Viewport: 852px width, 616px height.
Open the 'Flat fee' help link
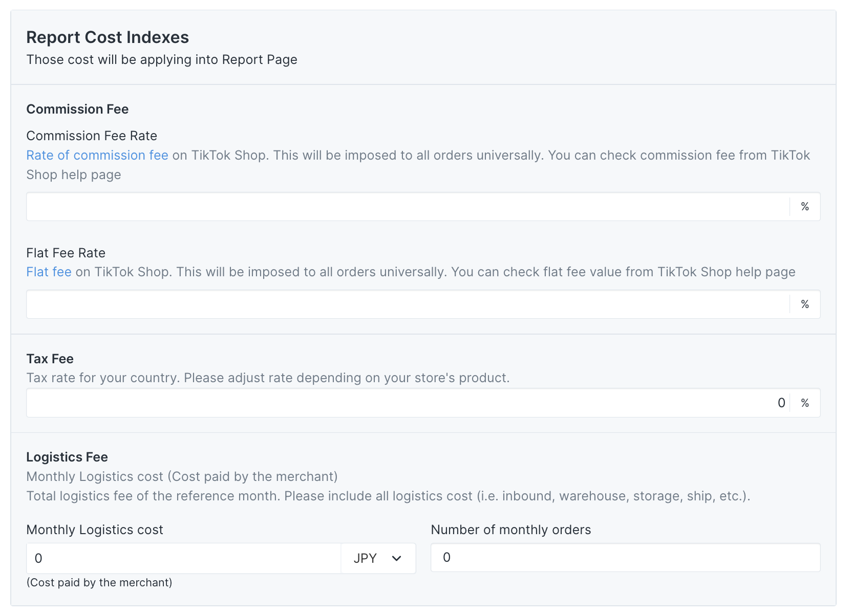tap(49, 272)
